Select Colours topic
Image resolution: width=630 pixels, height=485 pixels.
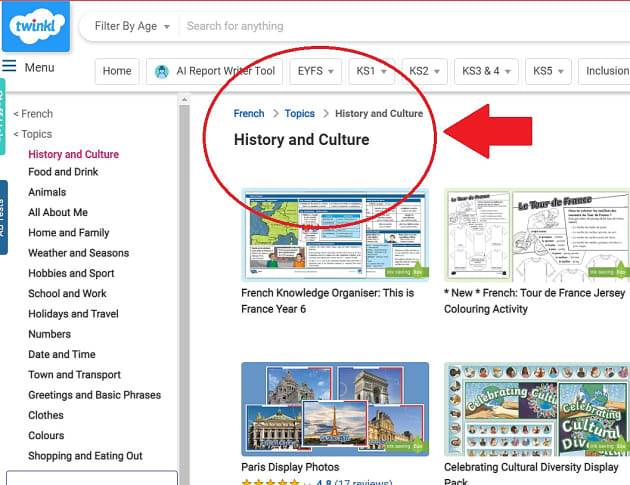tap(46, 436)
